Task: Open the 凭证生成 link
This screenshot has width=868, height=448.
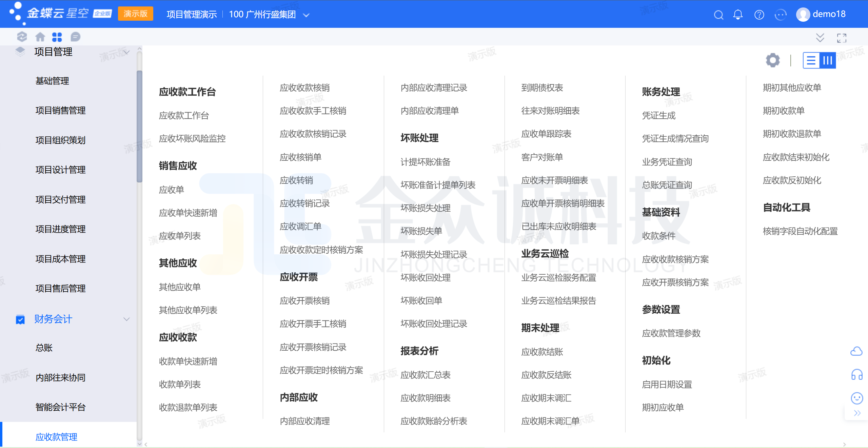Action: 658,115
